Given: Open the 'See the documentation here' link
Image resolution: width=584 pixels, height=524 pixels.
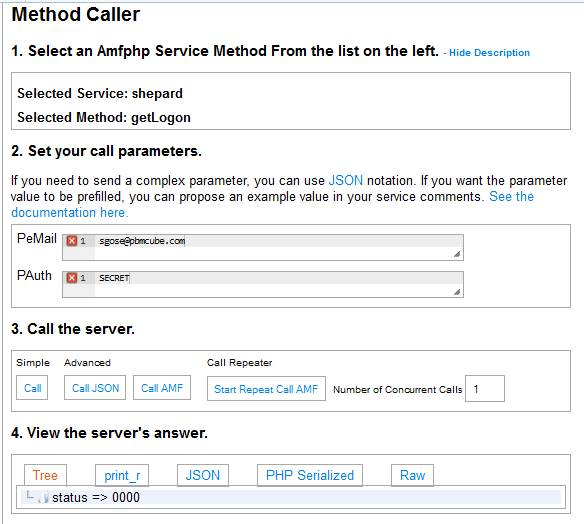Looking at the screenshot, I should (272, 204).
